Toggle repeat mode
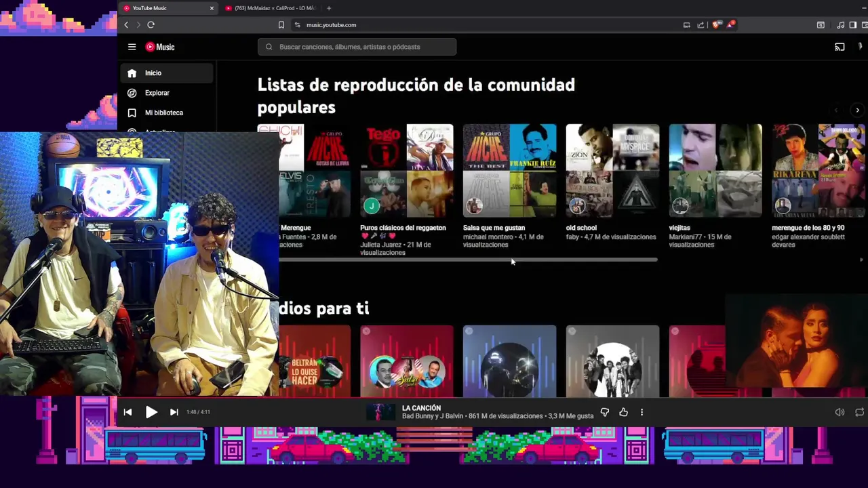Image resolution: width=868 pixels, height=488 pixels. click(x=860, y=412)
